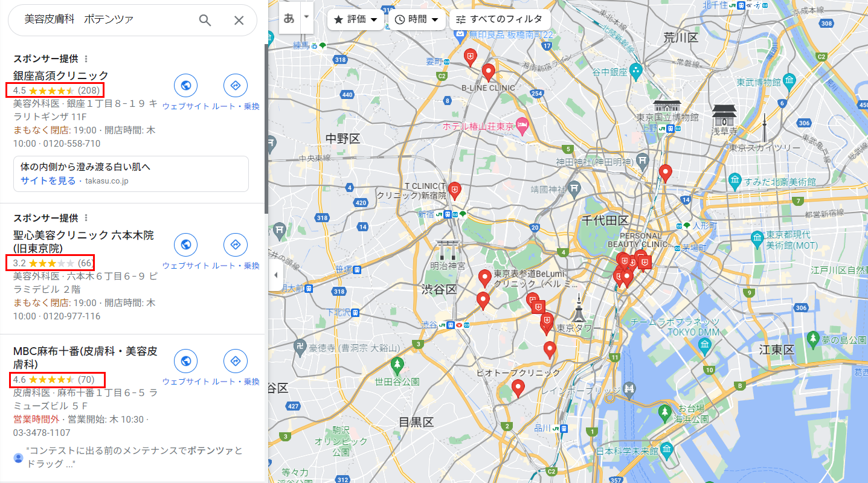
Task: Select the 銀座高須クリニック listing title
Action: coord(61,75)
